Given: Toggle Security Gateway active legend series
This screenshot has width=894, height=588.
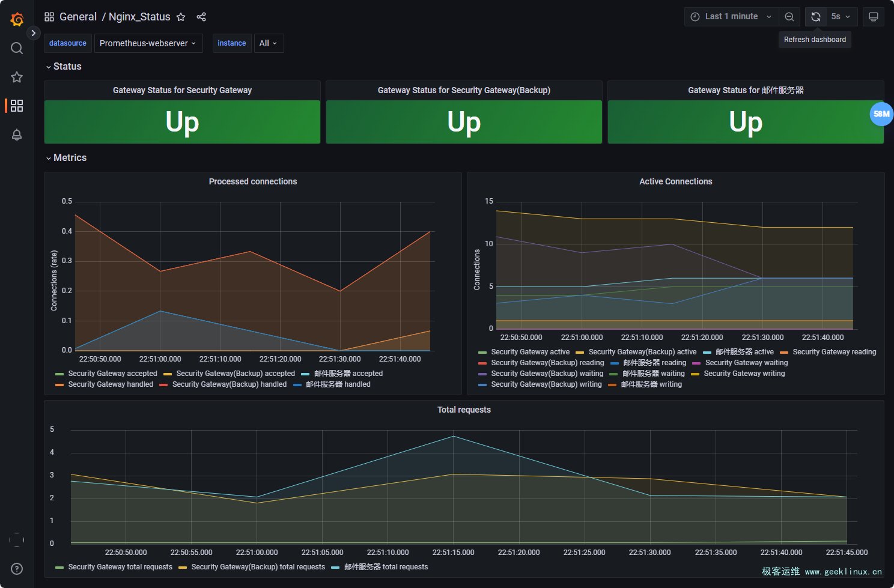Looking at the screenshot, I should 530,352.
